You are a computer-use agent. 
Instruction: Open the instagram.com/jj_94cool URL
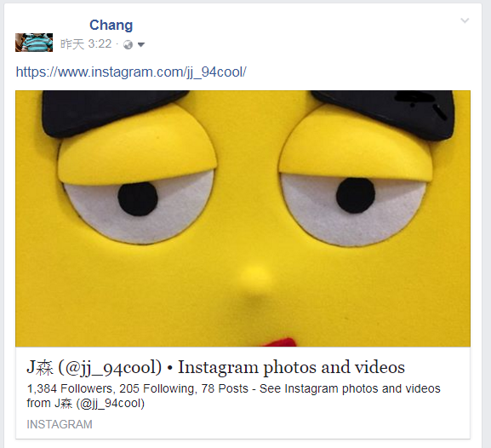coord(131,72)
